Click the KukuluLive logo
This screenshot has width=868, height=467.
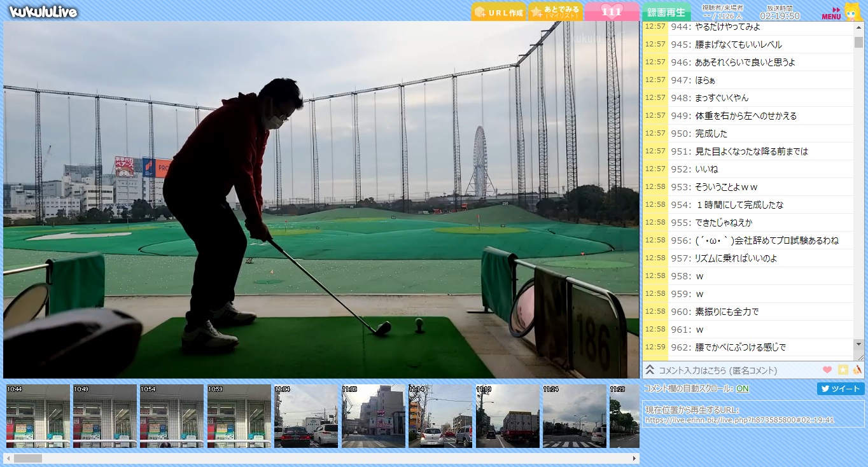(43, 12)
